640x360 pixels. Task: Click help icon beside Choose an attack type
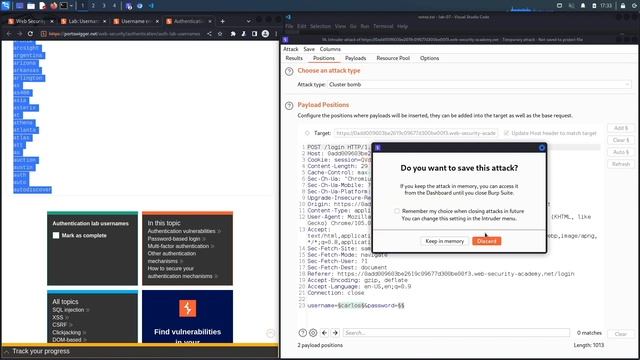coord(289,71)
